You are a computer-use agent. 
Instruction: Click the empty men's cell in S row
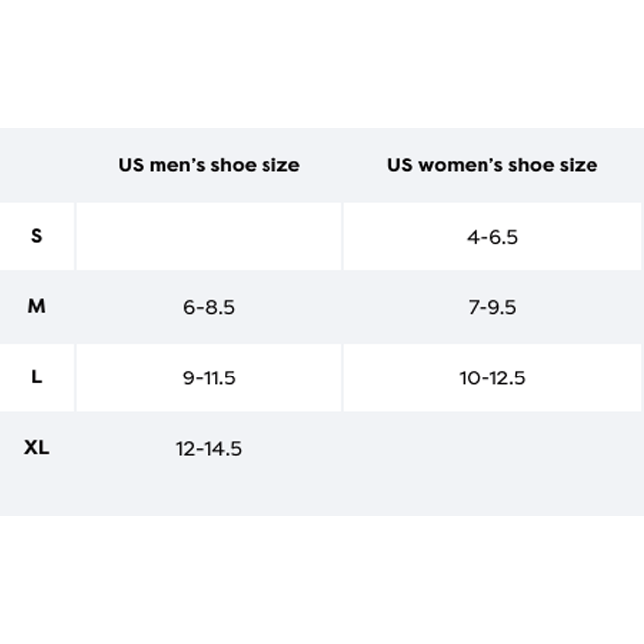pos(209,237)
